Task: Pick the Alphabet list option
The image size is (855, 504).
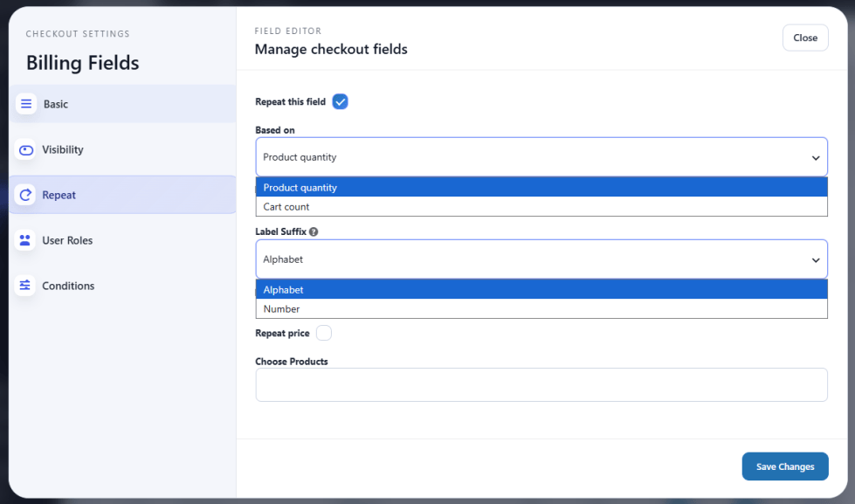Action: 541,290
